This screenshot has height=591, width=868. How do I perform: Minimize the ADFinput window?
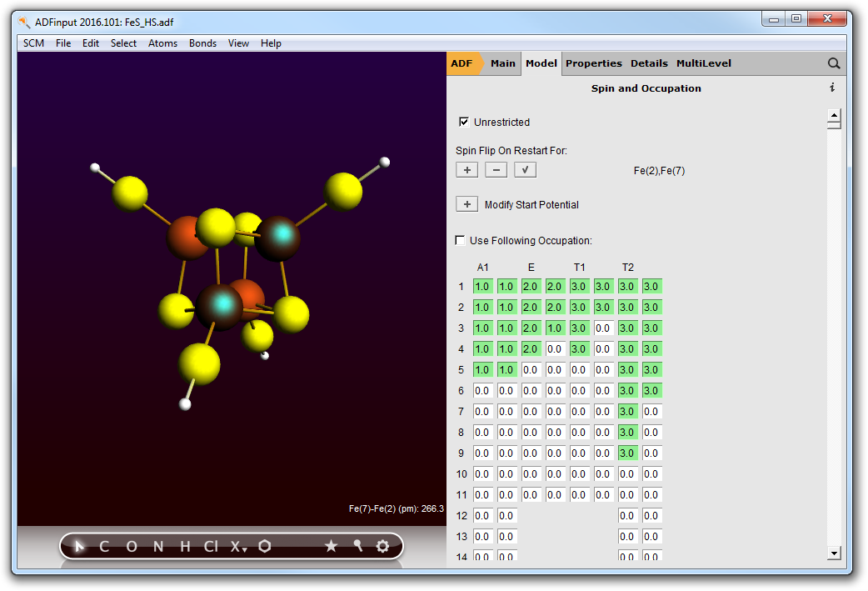pos(773,19)
